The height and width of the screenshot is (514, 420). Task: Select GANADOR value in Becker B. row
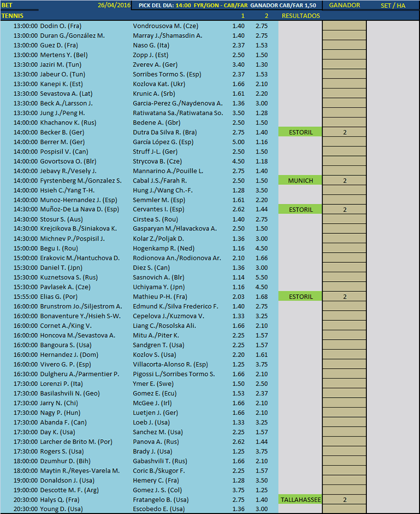(x=344, y=132)
